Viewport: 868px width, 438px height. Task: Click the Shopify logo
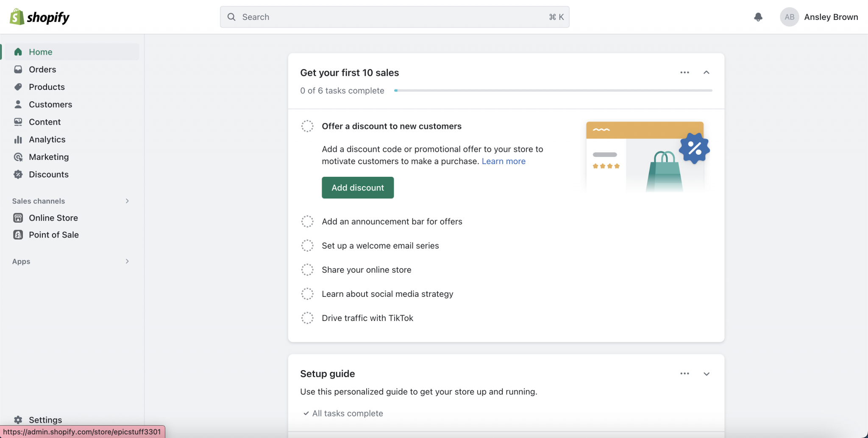pos(39,17)
